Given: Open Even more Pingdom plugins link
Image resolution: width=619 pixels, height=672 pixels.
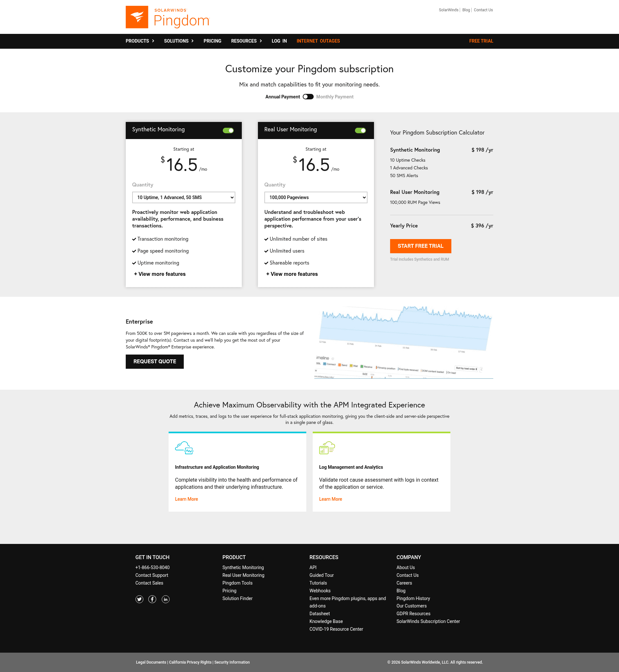Looking at the screenshot, I should (348, 602).
